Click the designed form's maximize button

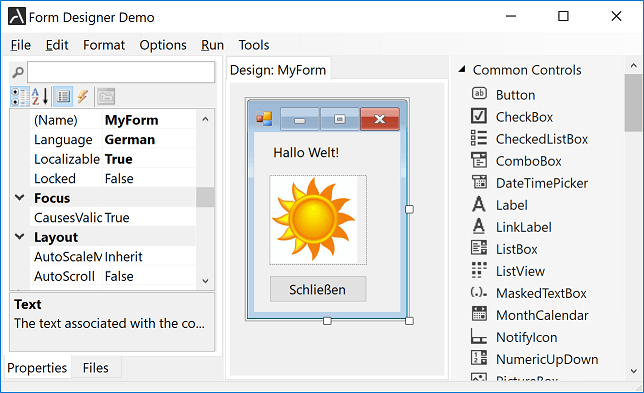point(340,120)
